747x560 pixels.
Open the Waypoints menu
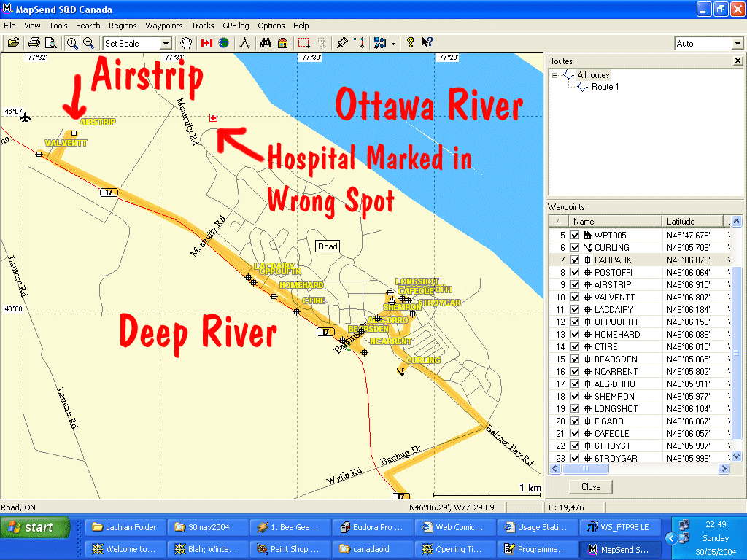pyautogui.click(x=163, y=26)
